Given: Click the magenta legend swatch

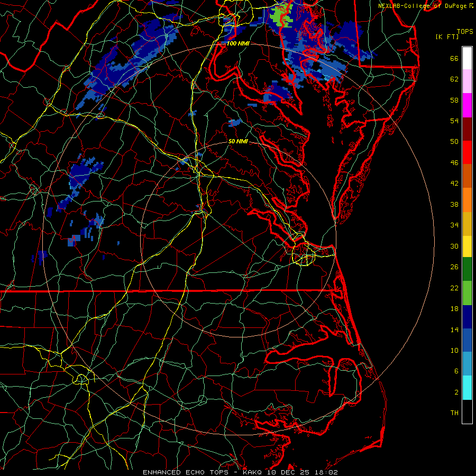Looking at the screenshot, I should pos(467,105).
